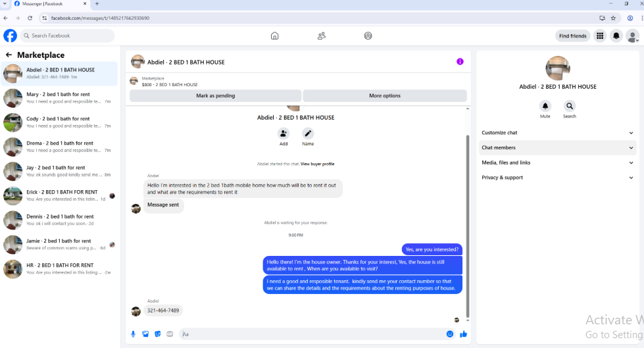Select the Messenger Facebook browser tab
Screen dimensions: 644x348
pos(49,4)
